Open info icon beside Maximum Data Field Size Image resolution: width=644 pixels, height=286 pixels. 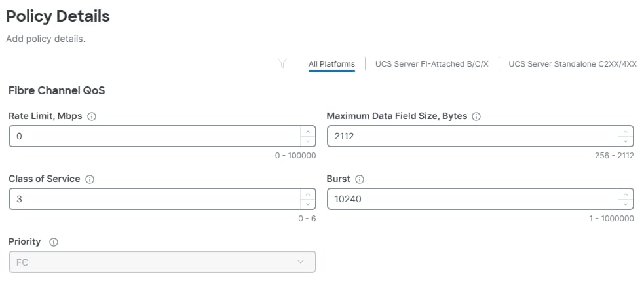point(476,116)
